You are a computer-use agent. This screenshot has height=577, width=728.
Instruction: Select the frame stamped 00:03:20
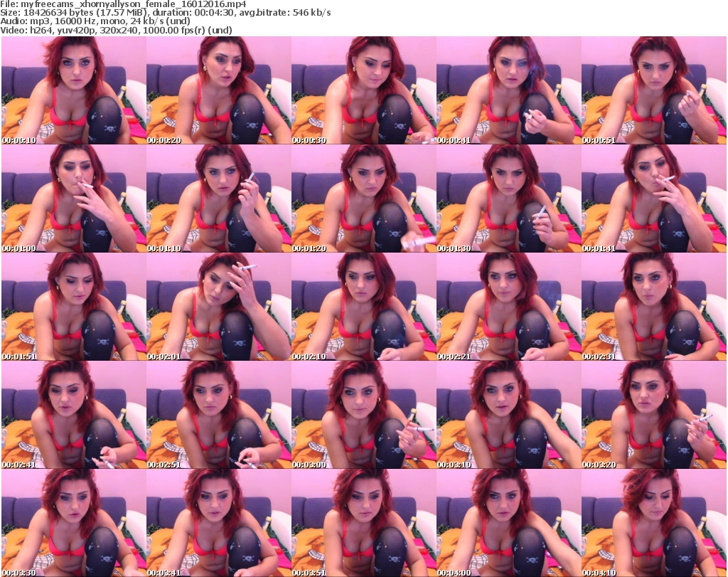(x=654, y=415)
